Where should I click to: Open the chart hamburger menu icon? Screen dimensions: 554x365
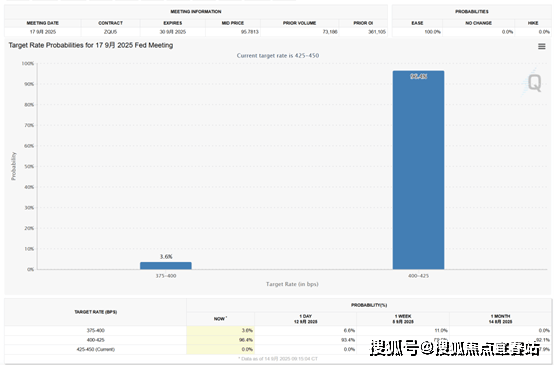[542, 46]
